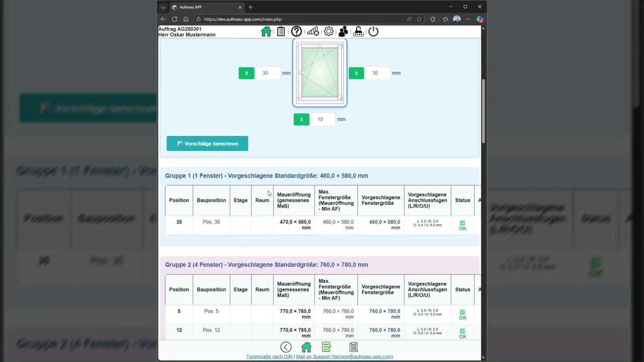Open the settings gear icon
This screenshot has width=644, height=362.
click(329, 31)
